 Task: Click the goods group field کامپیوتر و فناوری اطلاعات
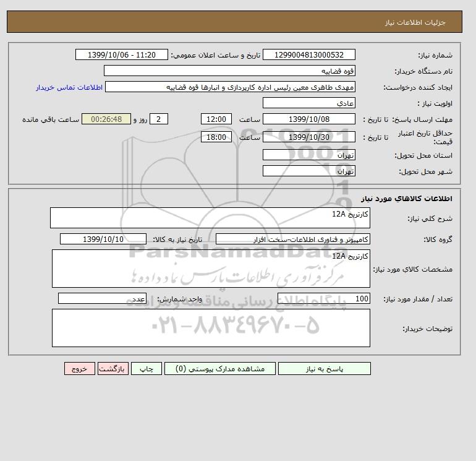pyautogui.click(x=292, y=239)
